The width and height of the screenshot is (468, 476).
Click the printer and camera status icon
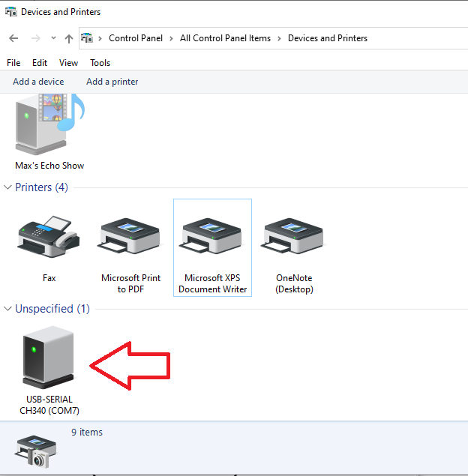(x=35, y=451)
